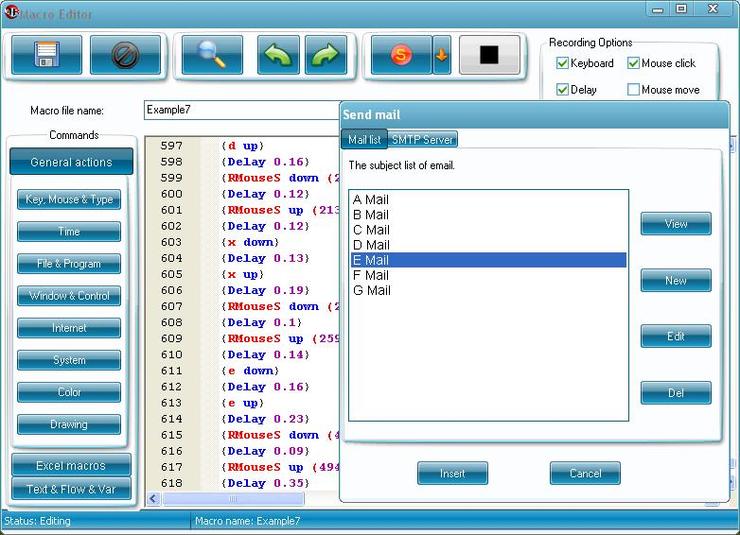Click the orange S record icon
Viewport: 740px width, 535px height.
click(401, 55)
